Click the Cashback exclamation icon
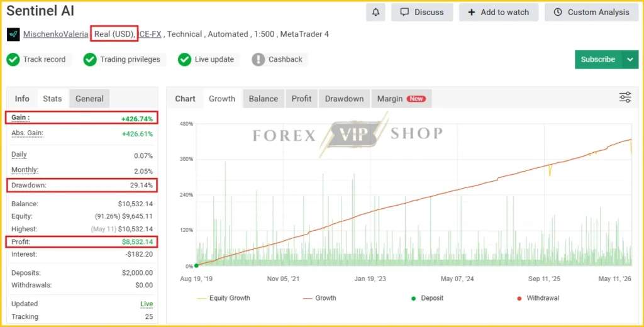Viewport: 644px width, 327px height. 258,60
